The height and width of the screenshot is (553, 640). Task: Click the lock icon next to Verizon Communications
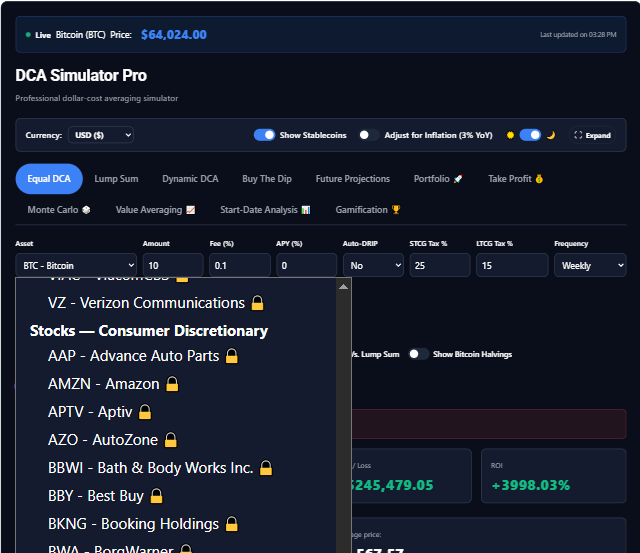[257, 303]
